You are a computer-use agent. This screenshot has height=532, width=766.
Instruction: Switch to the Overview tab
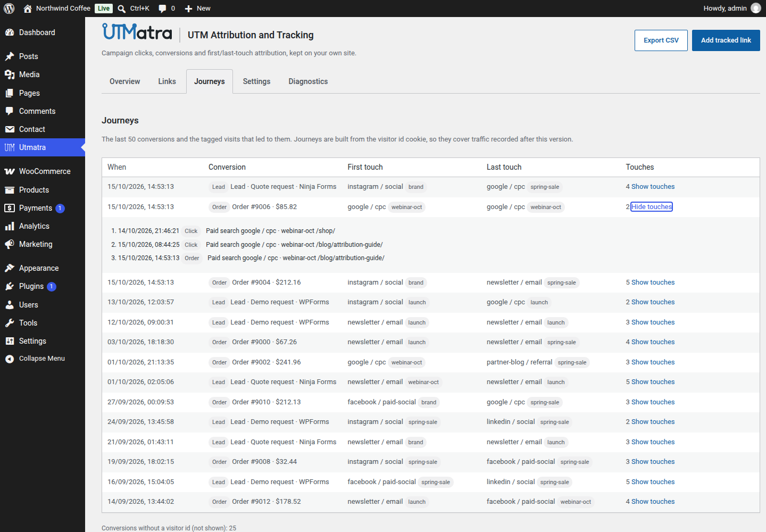(x=125, y=81)
